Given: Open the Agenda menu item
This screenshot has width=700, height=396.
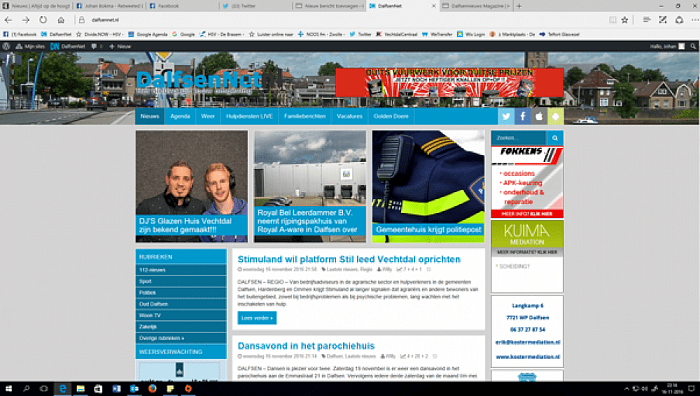Looking at the screenshot, I should (x=180, y=116).
